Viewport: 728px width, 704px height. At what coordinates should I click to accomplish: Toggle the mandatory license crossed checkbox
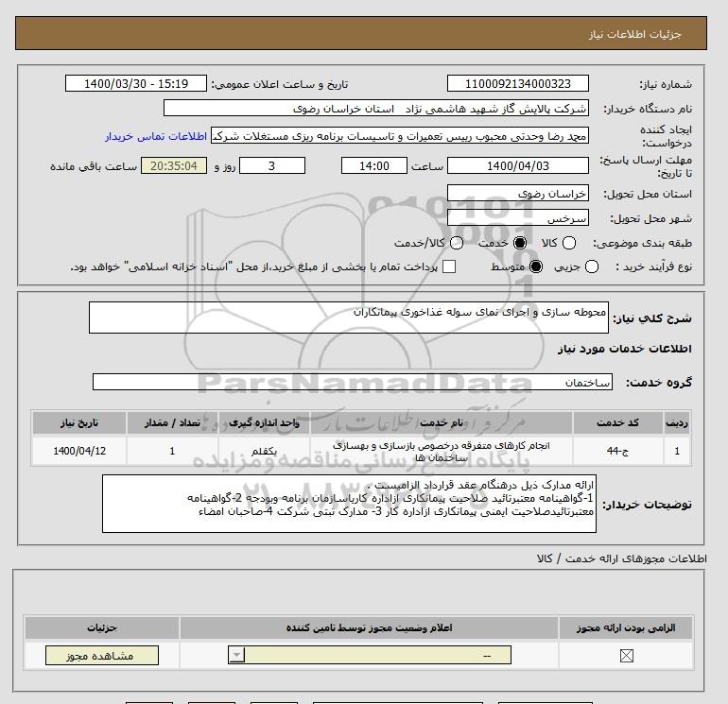point(626,655)
